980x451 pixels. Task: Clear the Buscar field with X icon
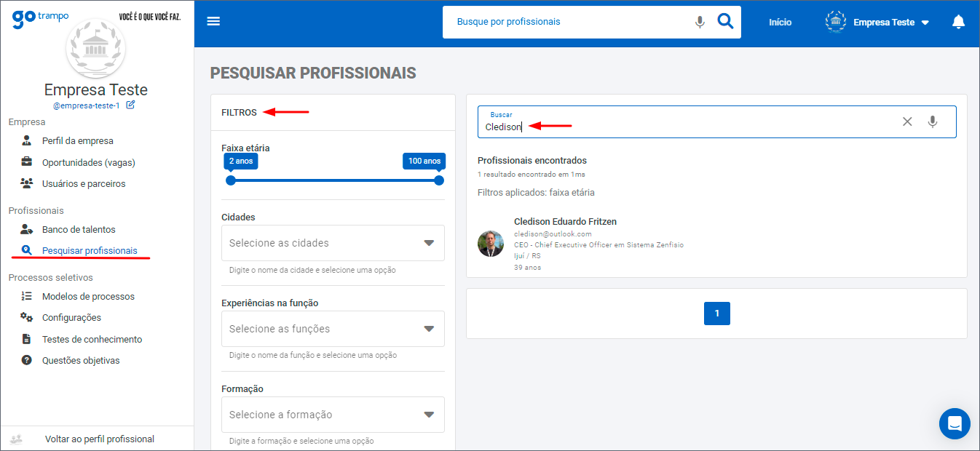point(907,121)
